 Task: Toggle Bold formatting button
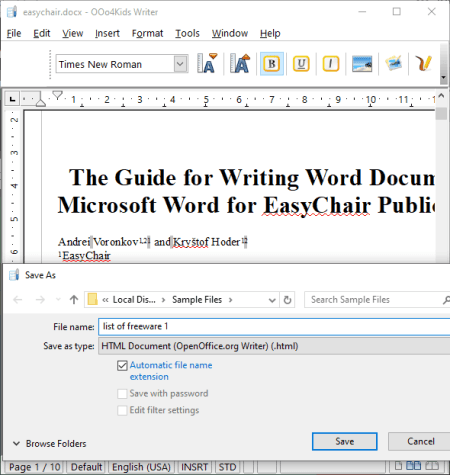click(272, 64)
